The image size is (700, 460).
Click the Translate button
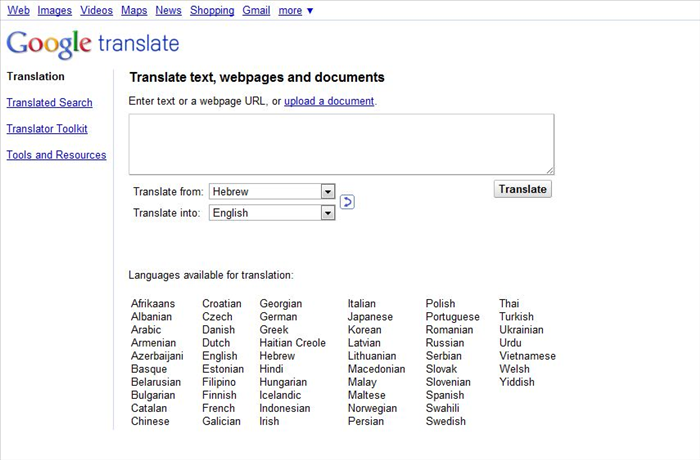point(522,189)
